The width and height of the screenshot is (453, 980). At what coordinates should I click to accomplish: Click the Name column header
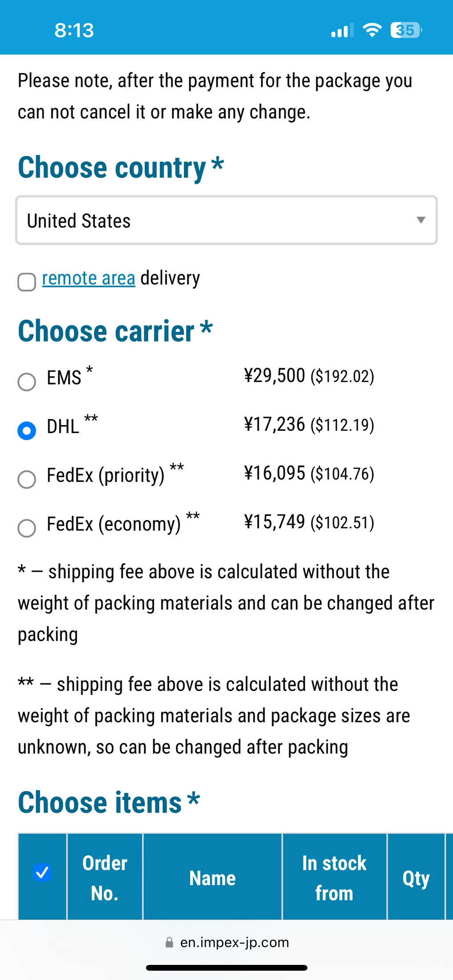[x=212, y=878]
